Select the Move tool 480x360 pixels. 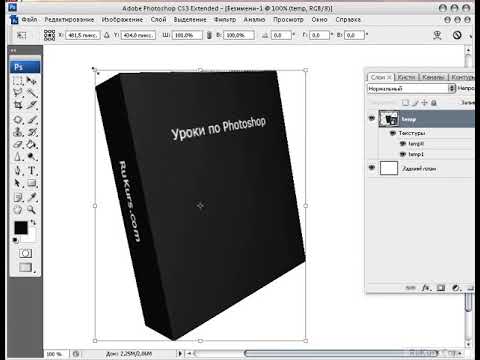pos(32,81)
